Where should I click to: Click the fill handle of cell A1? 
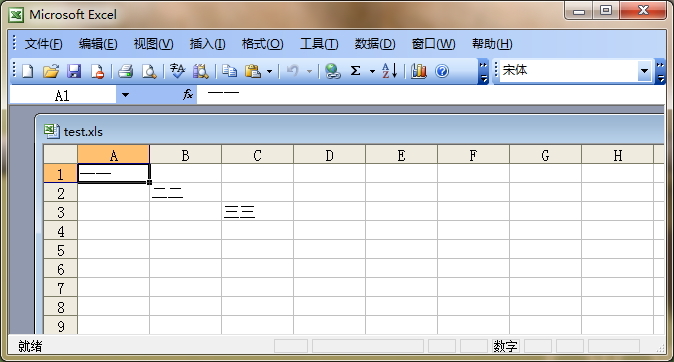[x=149, y=182]
